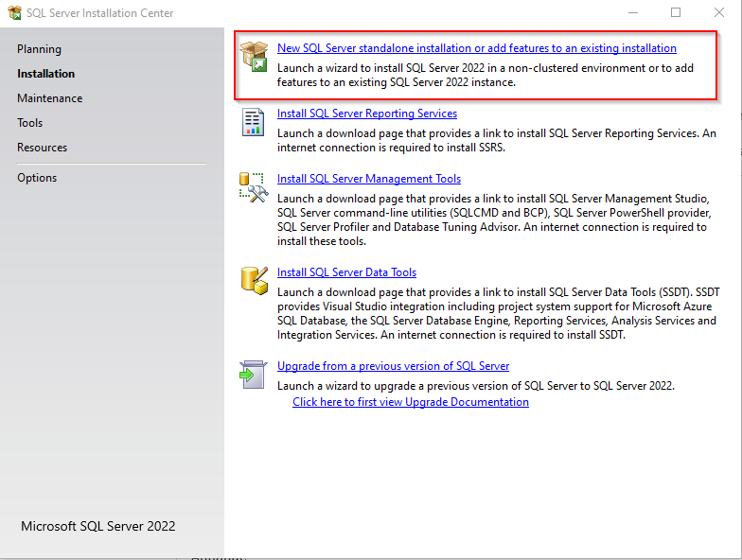Click the Reporting Services document icon
The image size is (742, 560).
pos(253,121)
